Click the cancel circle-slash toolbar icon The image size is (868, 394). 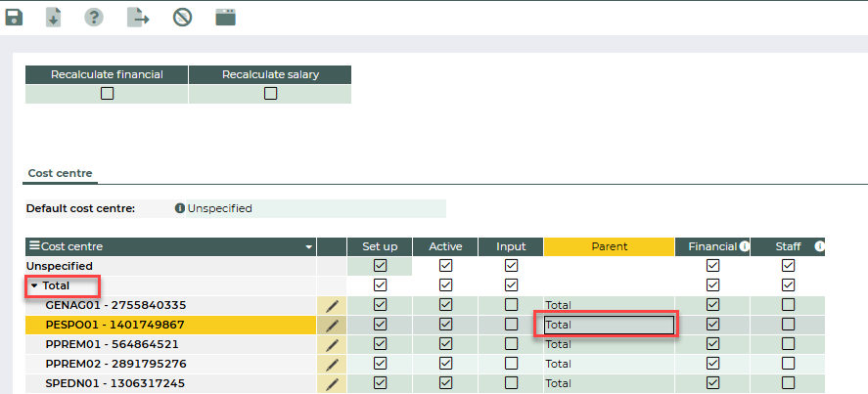click(x=182, y=17)
